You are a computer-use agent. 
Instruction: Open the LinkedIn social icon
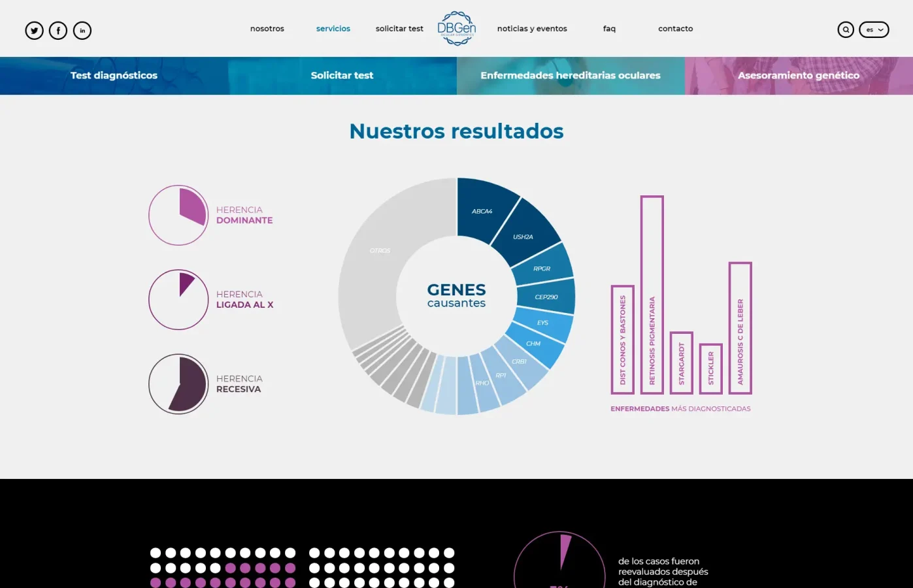(x=82, y=31)
